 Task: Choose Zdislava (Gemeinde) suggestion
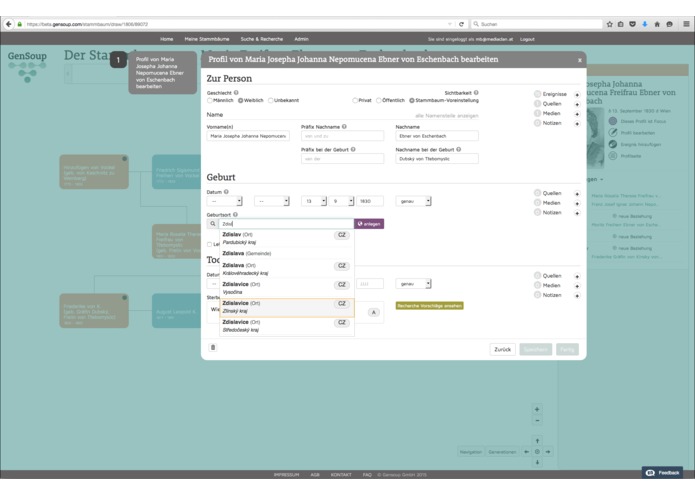[x=286, y=253]
